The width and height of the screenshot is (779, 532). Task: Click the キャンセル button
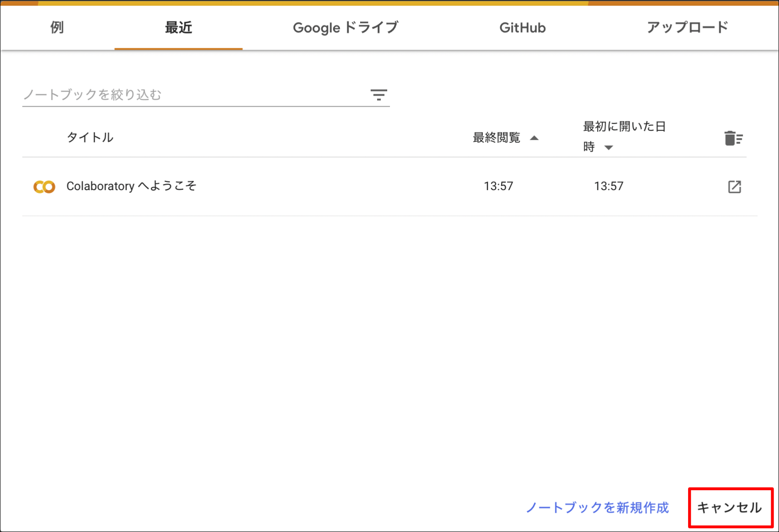[x=730, y=507]
